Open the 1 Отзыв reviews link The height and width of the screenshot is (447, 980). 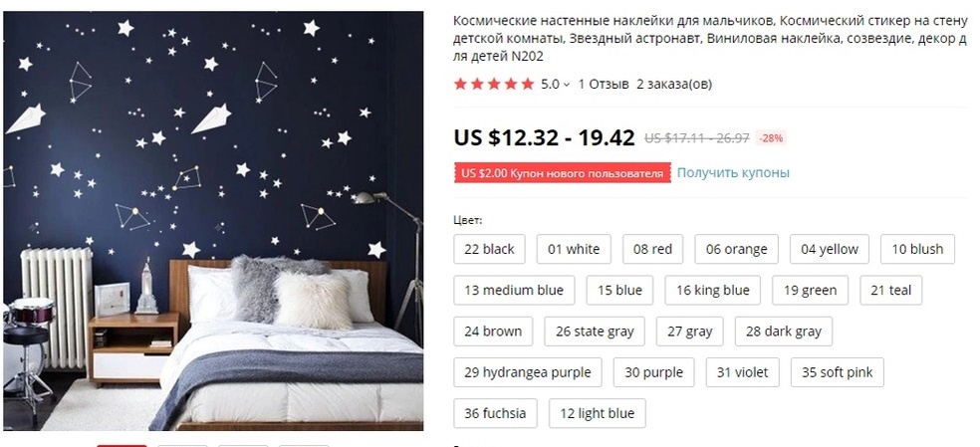(604, 84)
